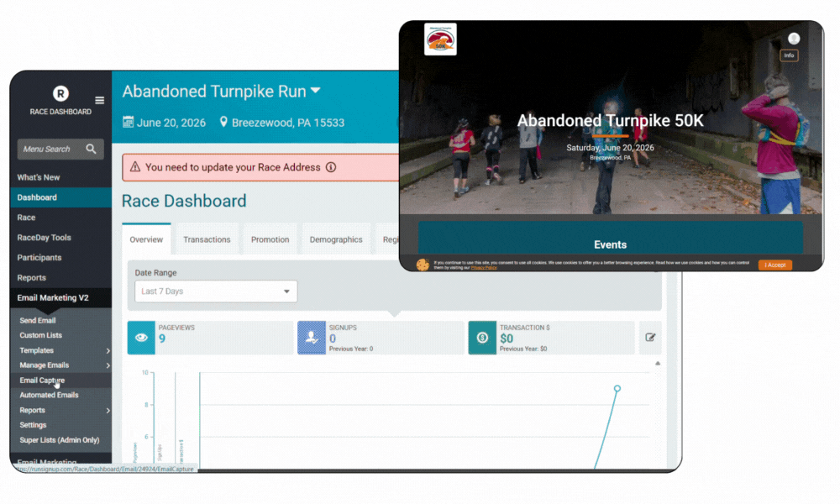Image resolution: width=840 pixels, height=504 pixels.
Task: Click the edit pencil icon beside stat cards
Action: (650, 338)
